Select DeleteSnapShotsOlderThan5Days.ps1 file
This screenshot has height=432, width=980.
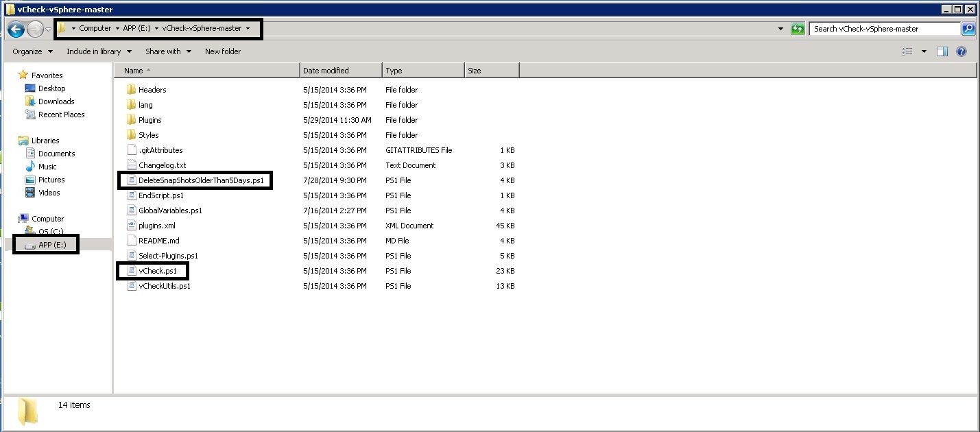(200, 180)
